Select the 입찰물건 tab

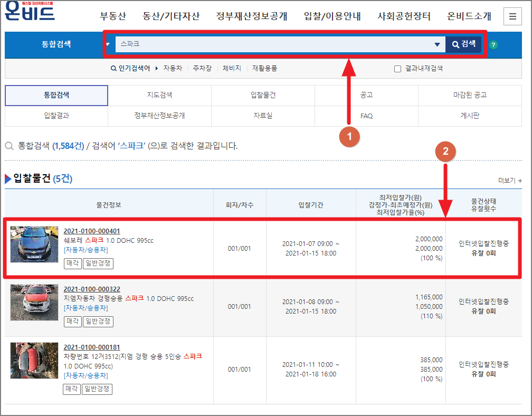tap(263, 96)
